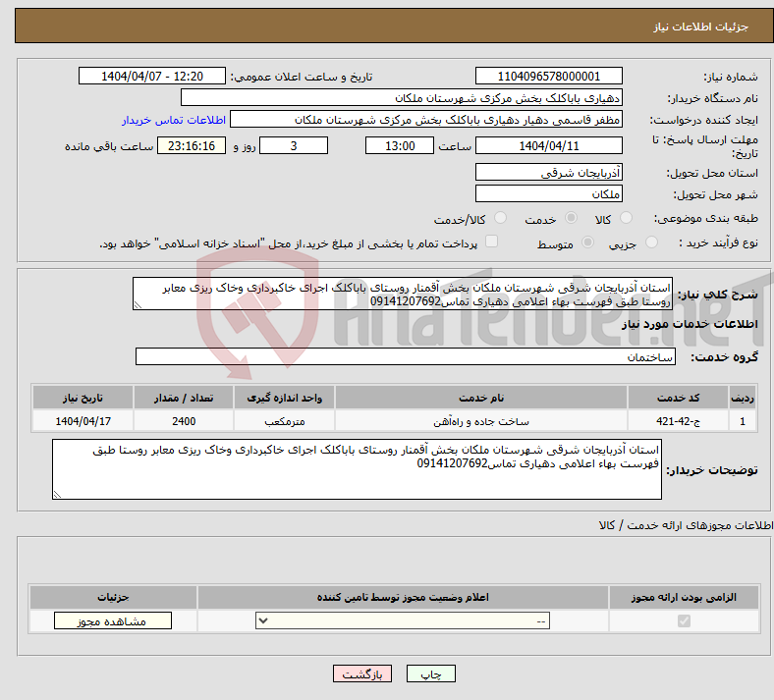This screenshot has height=700, width=774.
Task: Click the شرح کلی نیاز text area
Action: [x=403, y=294]
